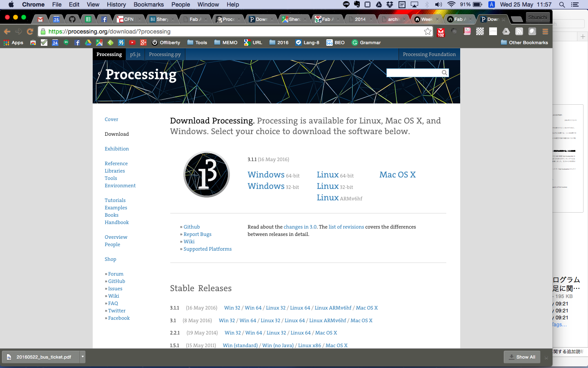Click the volume icon in the menu bar
The image size is (588, 368).
pos(439,4)
